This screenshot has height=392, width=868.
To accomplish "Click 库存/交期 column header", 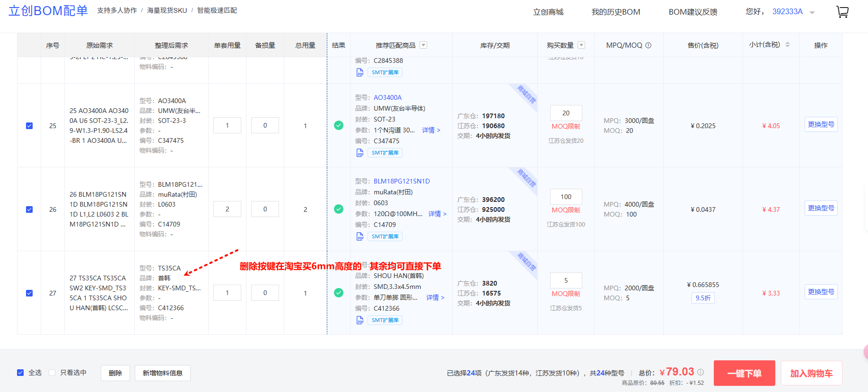I will [x=495, y=45].
